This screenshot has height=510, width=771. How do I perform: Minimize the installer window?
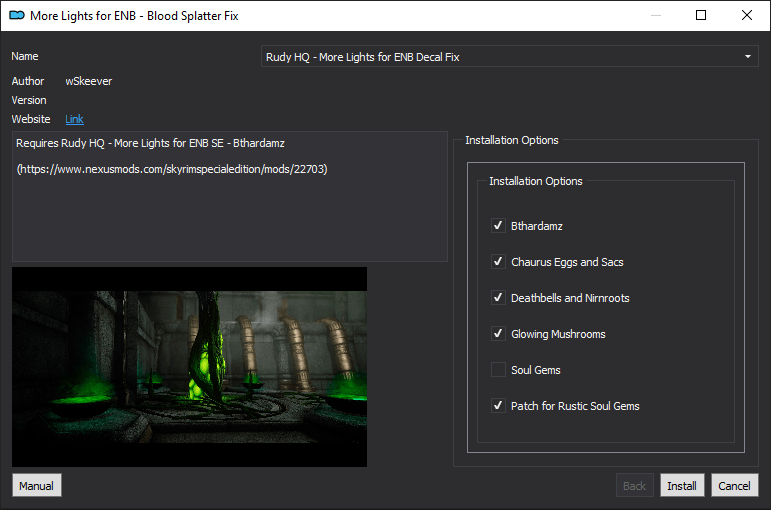[655, 15]
